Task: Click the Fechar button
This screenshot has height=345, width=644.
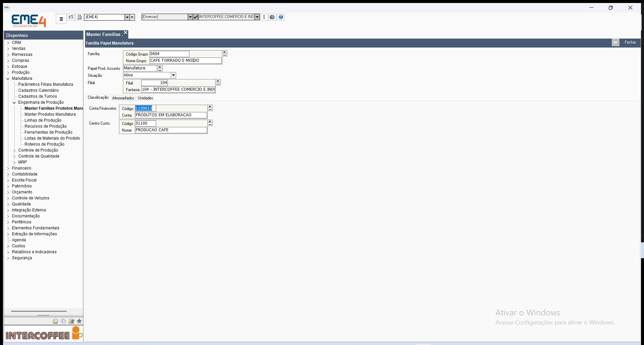Action: pos(630,42)
